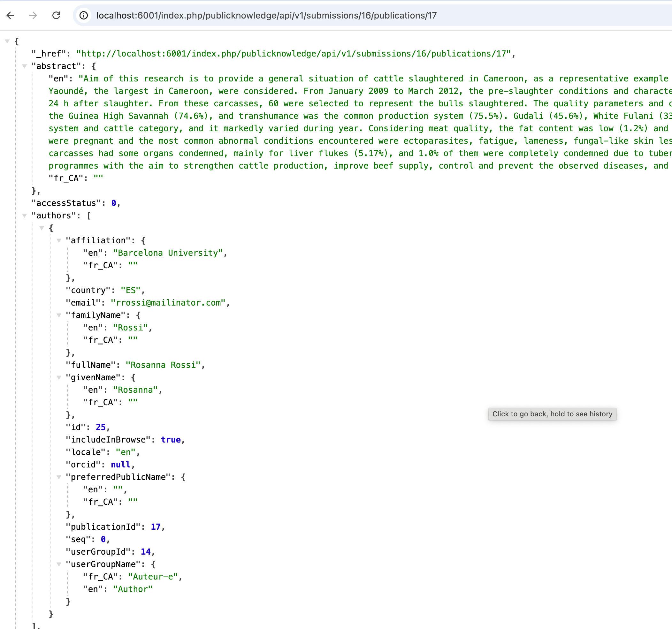
Task: Click the includeInBrowse true value
Action: tap(171, 440)
